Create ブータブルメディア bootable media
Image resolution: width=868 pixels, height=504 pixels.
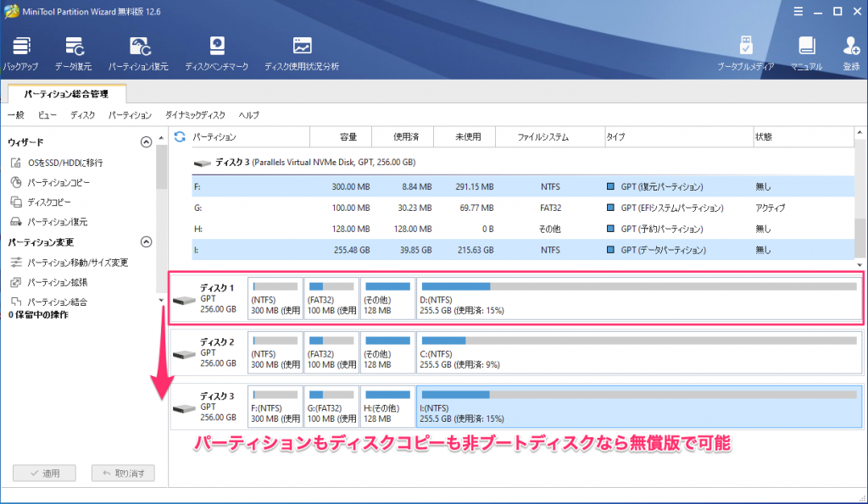click(746, 53)
